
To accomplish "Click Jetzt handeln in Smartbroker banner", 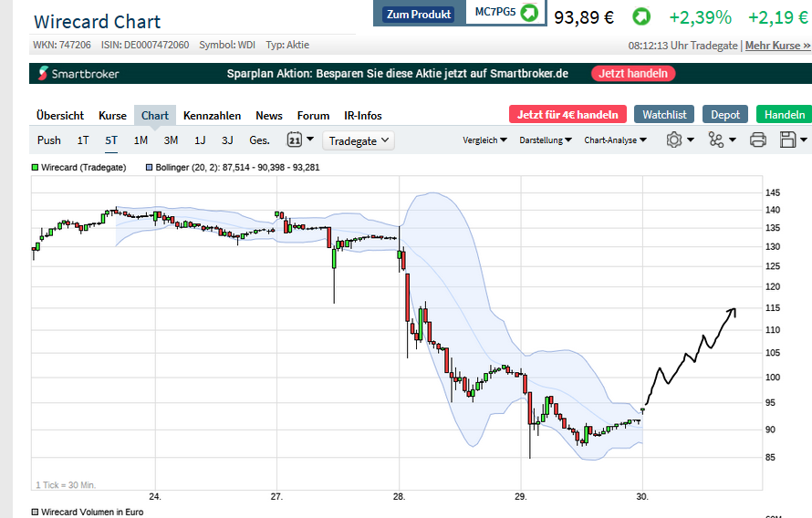I will pyautogui.click(x=633, y=74).
